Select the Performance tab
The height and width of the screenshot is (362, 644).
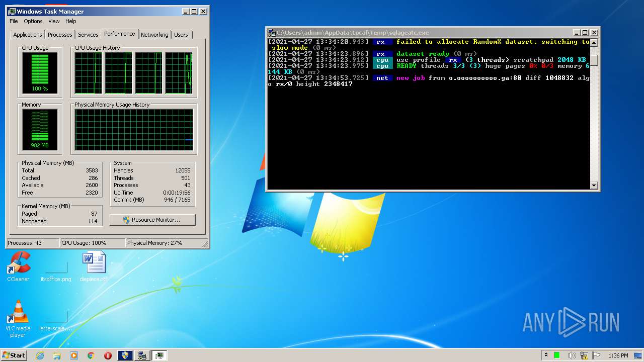pyautogui.click(x=120, y=34)
